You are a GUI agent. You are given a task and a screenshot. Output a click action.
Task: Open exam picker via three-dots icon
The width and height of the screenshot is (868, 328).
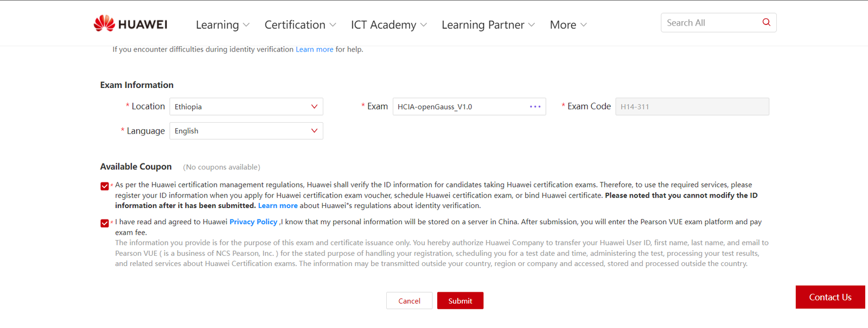[x=535, y=106]
